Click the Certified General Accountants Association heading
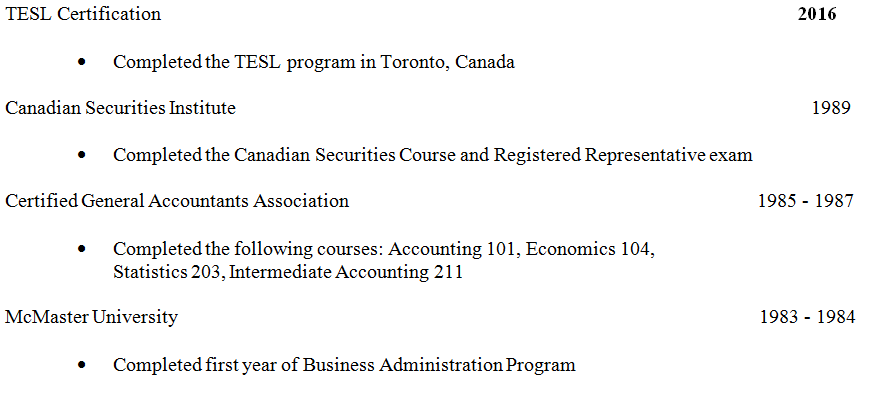878x402 pixels. tap(177, 201)
